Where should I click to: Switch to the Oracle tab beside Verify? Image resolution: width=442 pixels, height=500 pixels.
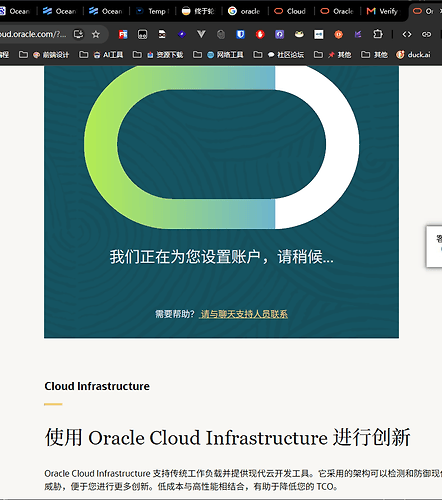pos(337,11)
